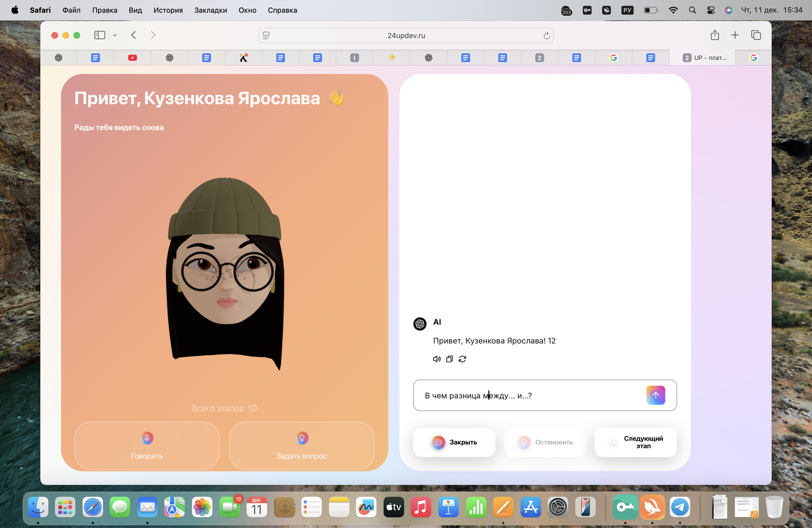812x528 pixels.
Task: Open a new Safari tab
Action: point(735,35)
